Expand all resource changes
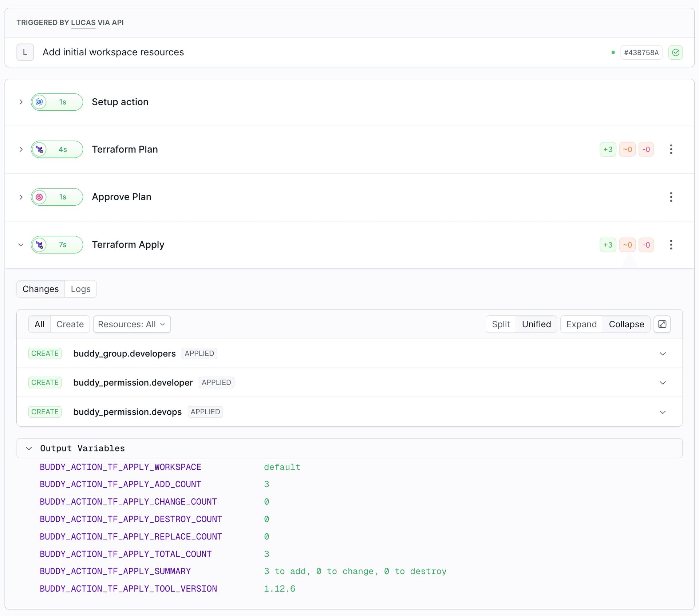This screenshot has width=699, height=616. 581,324
